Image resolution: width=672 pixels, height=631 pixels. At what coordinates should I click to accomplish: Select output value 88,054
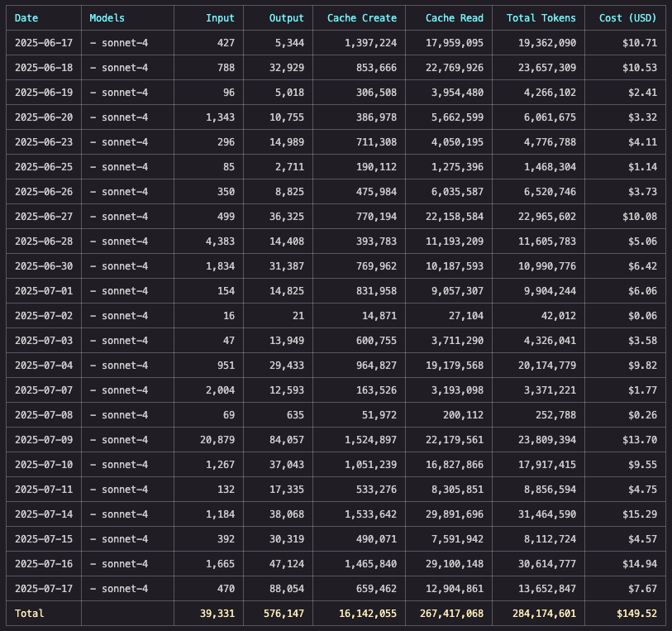[286, 590]
